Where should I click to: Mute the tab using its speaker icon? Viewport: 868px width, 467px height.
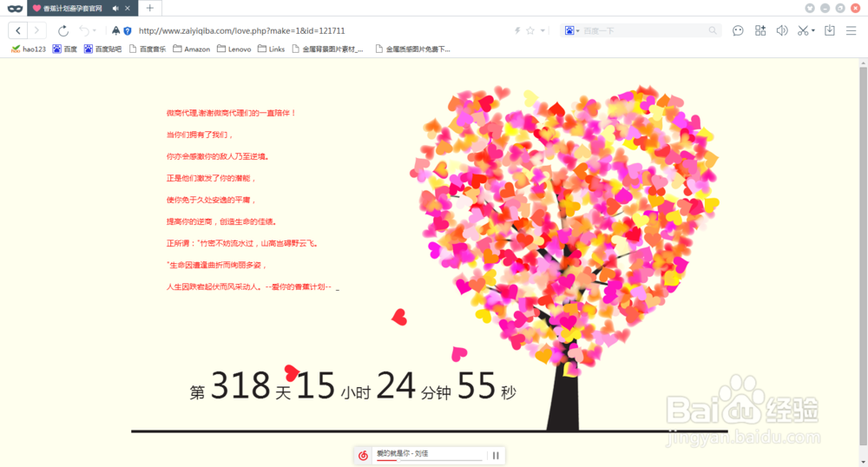[115, 9]
